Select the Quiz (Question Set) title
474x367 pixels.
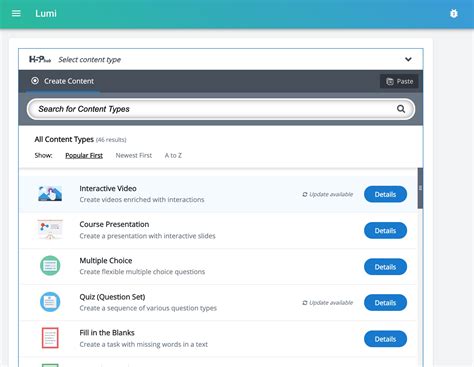(x=112, y=297)
